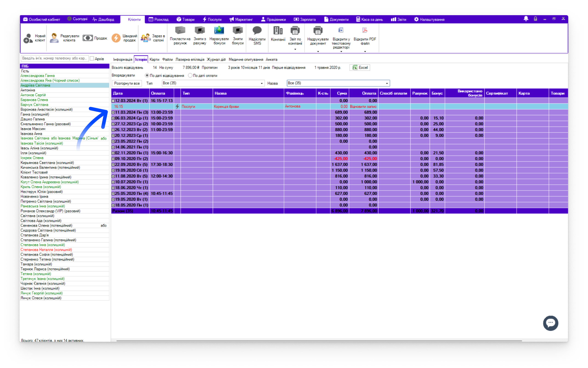Open Каса за день calculator menu
This screenshot has width=588, height=368.
(x=369, y=20)
